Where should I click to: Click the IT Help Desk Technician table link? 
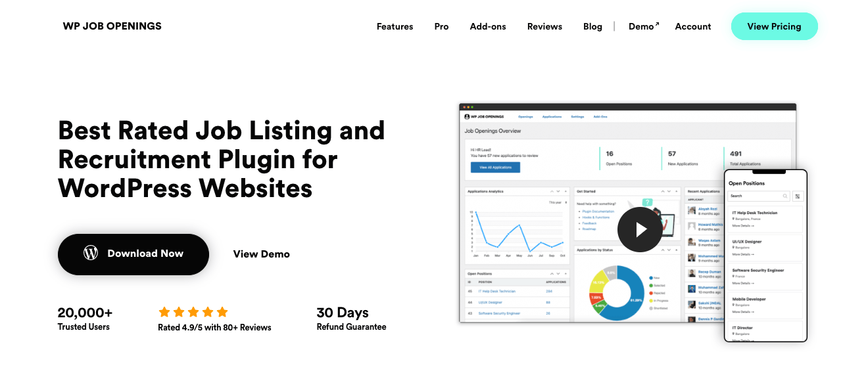(x=497, y=291)
